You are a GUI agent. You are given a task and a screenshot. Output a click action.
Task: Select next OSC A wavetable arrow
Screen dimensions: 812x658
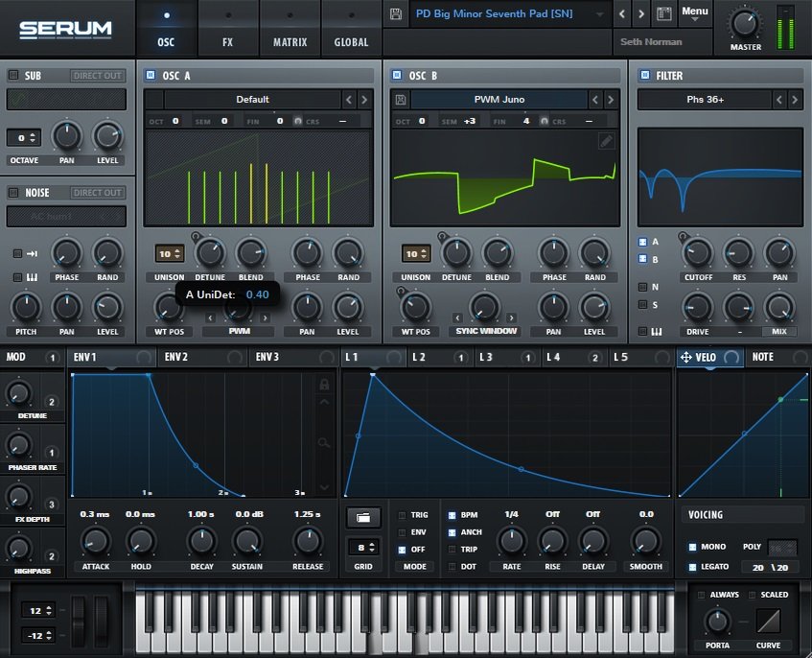tap(364, 100)
